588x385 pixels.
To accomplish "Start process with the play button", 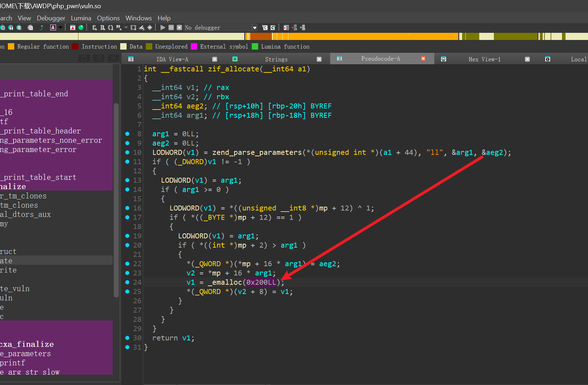I will pos(163,27).
